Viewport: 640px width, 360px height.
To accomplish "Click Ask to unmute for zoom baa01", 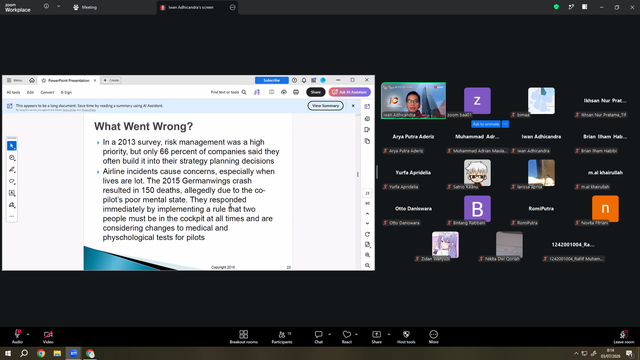I will [x=486, y=124].
